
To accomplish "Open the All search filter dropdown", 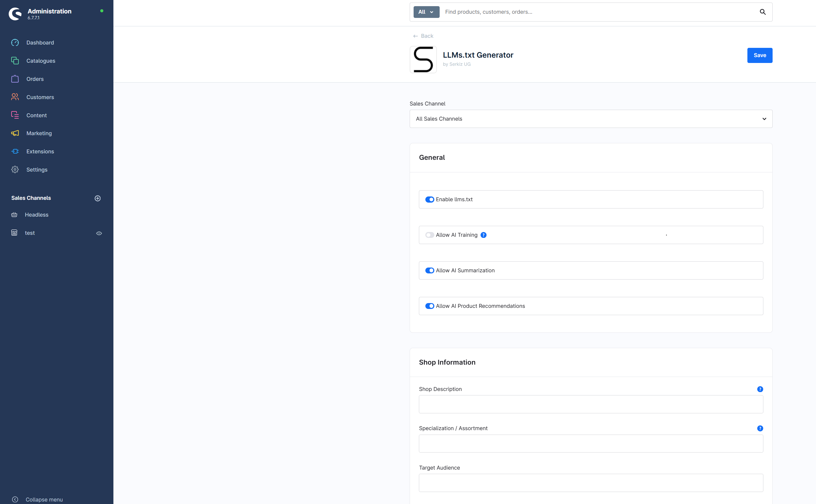I will click(426, 12).
